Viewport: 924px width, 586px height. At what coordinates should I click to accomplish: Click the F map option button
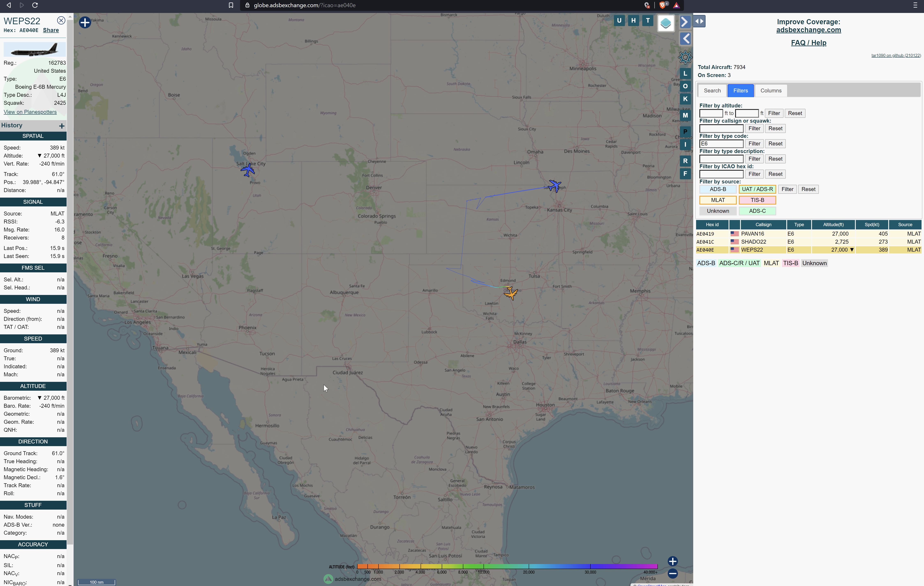[x=685, y=174]
